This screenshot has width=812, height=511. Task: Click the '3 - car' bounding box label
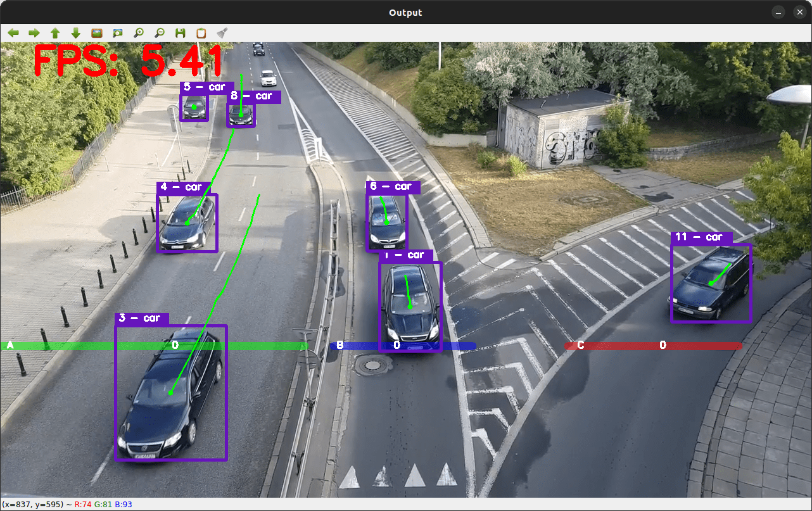[x=141, y=319]
